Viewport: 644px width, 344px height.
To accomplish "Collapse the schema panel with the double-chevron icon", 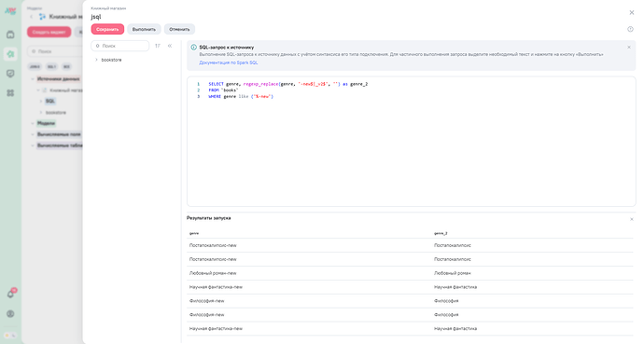I will point(170,46).
